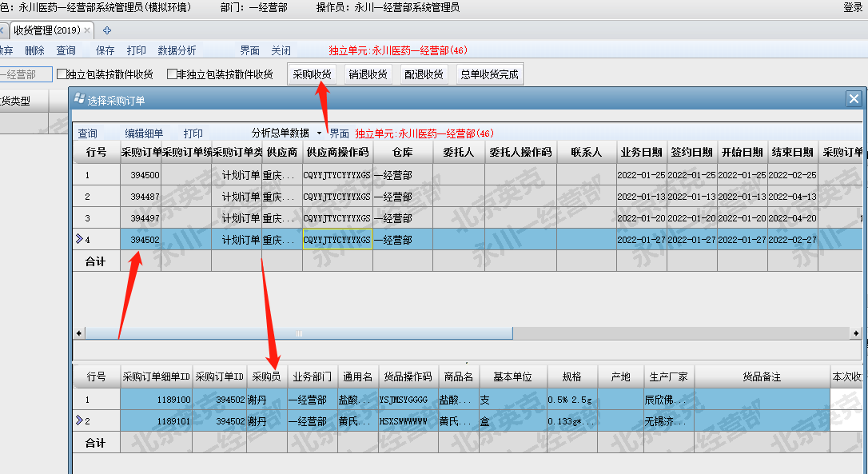Enable 非独立包装按散件收货 checkbox

pos(172,74)
